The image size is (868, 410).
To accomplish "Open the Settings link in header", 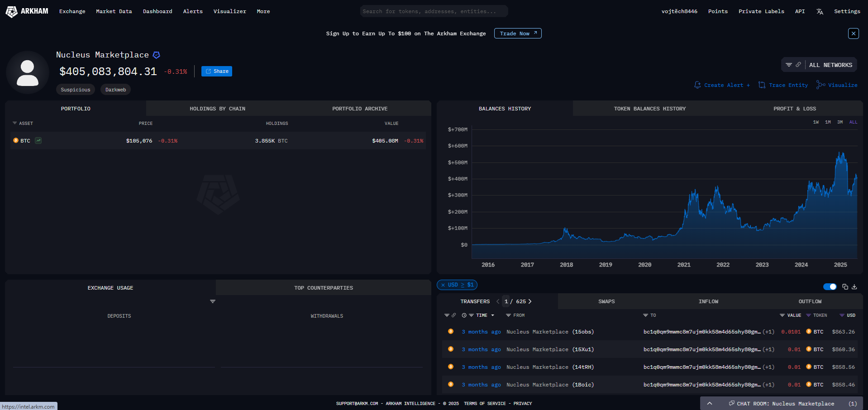I will [x=847, y=11].
